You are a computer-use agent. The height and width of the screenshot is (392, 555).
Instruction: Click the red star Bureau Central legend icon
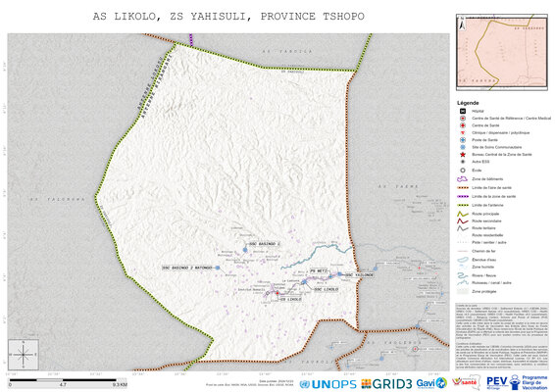point(463,155)
